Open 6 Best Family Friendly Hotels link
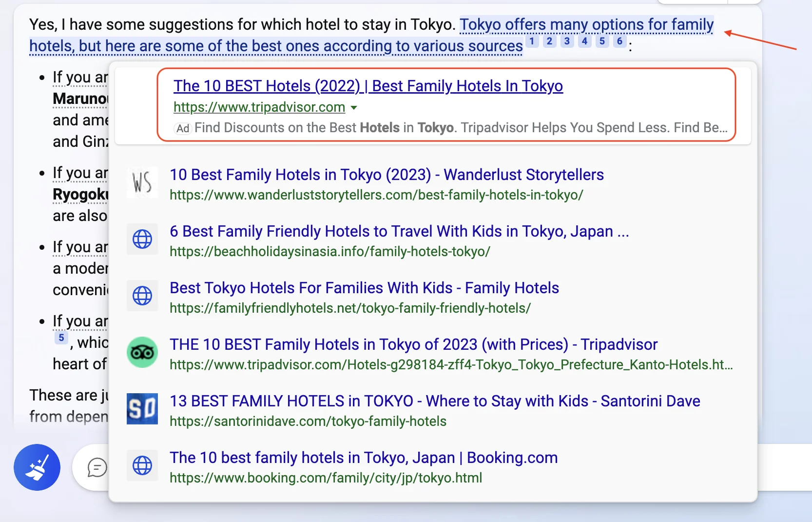 399,231
